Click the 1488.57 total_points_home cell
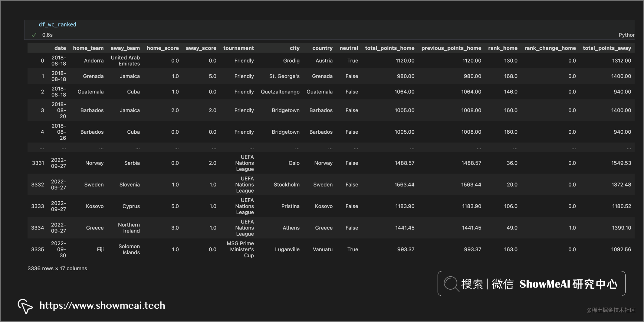The width and height of the screenshot is (644, 322). click(405, 163)
